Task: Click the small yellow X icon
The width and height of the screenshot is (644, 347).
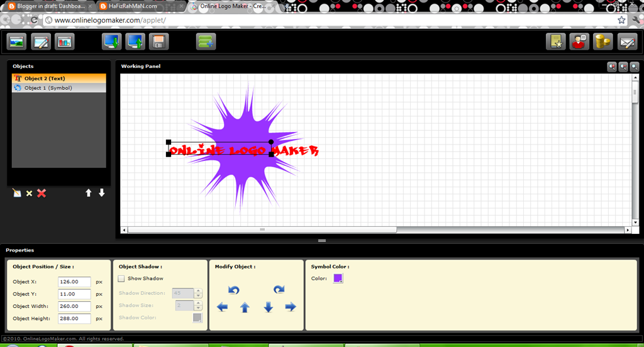Action: pos(29,194)
